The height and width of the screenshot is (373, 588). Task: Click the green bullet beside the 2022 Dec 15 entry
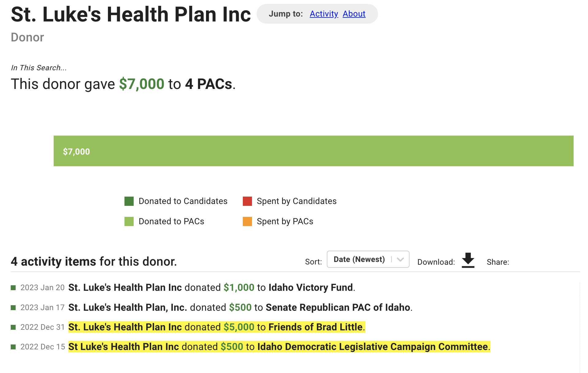point(13,347)
